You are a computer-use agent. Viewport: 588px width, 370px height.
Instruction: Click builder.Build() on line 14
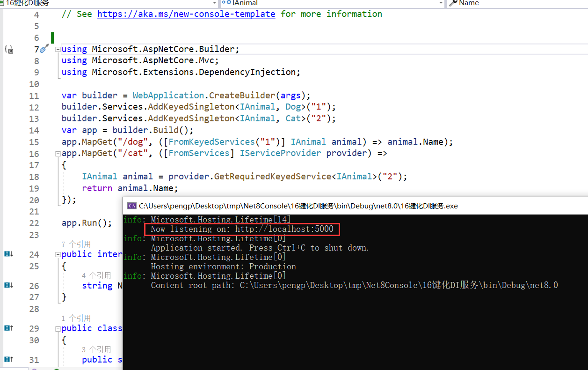[x=151, y=130]
